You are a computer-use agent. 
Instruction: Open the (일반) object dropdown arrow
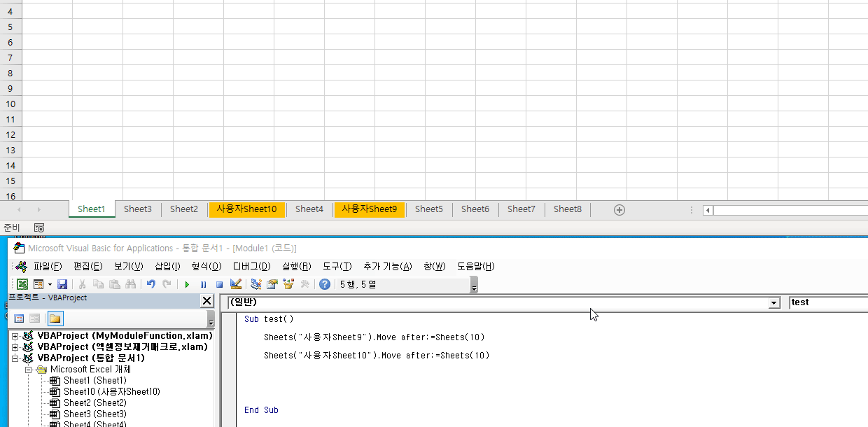coord(773,302)
